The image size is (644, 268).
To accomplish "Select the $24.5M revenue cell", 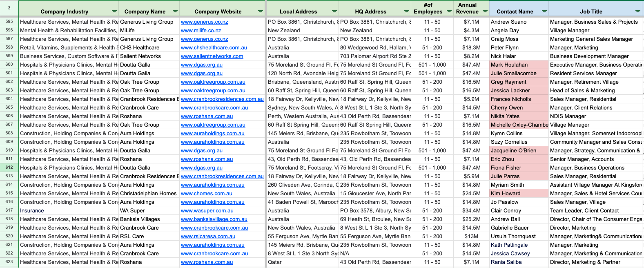I will [471, 194].
